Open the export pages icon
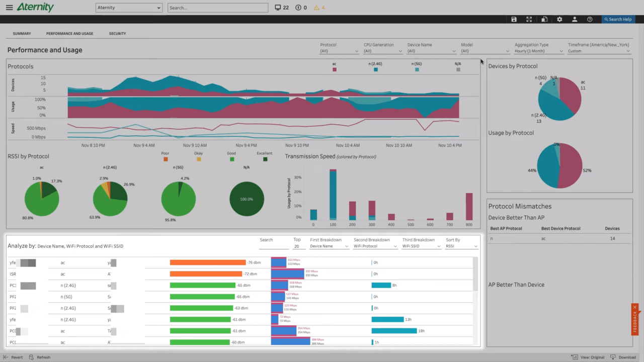This screenshot has width=644, height=362. click(544, 19)
